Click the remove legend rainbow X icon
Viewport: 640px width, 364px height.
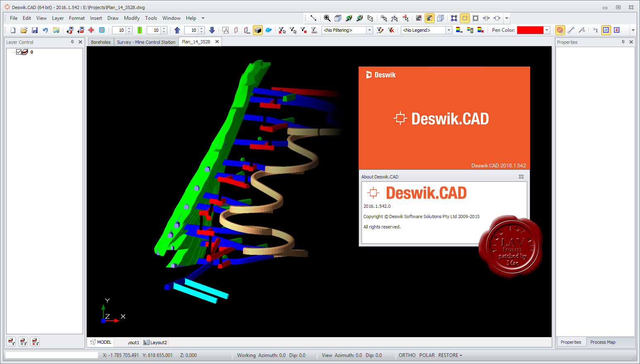[x=481, y=30]
